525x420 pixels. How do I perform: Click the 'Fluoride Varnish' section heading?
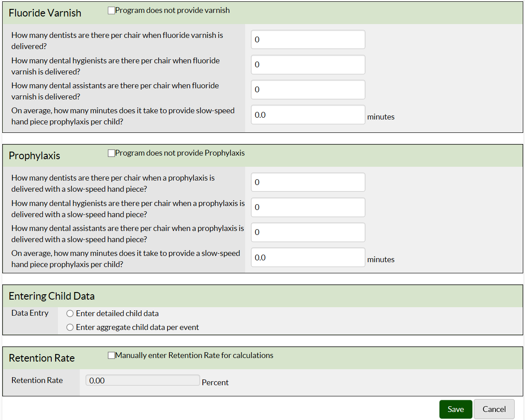tap(45, 13)
